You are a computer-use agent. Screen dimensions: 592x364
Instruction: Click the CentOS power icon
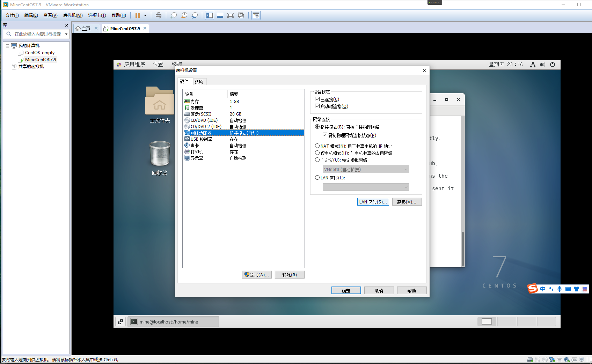pos(553,65)
